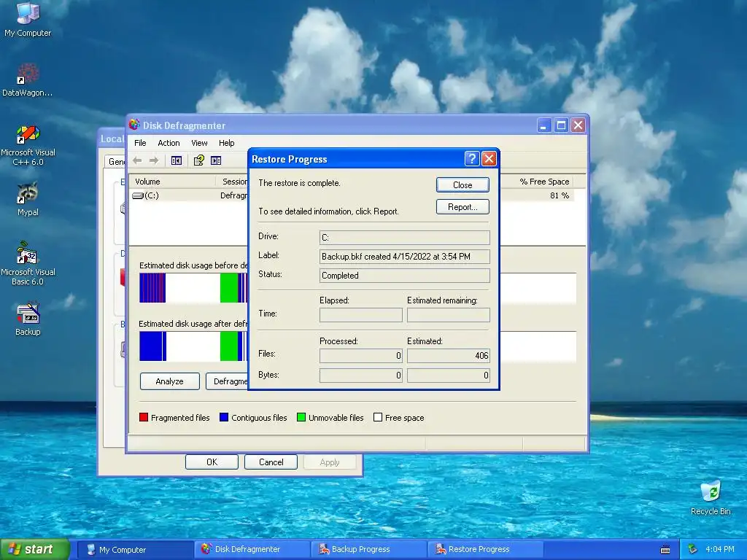The width and height of the screenshot is (747, 560).
Task: Switch to Restore Progress taskbar button
Action: click(486, 550)
